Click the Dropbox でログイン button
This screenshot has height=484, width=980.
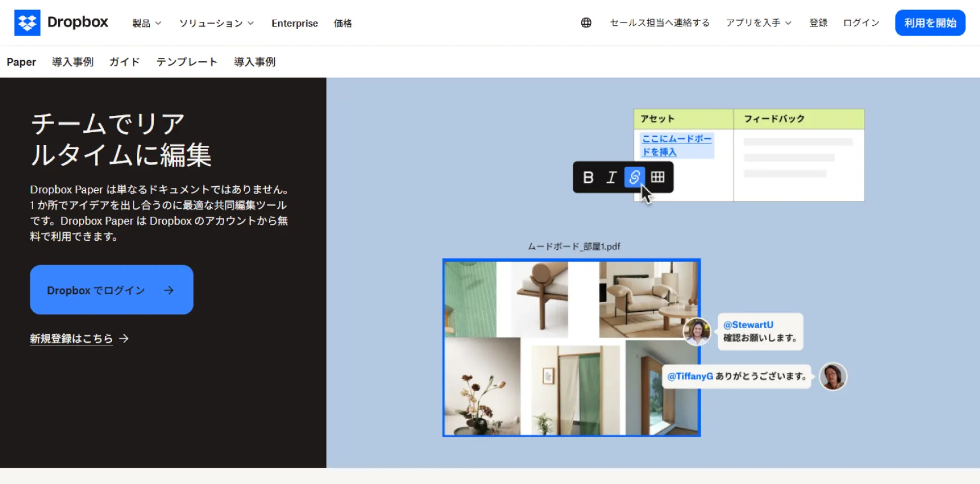pos(112,290)
